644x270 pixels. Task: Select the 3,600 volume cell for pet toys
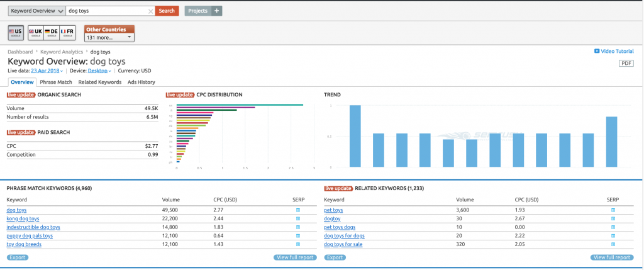(x=463, y=210)
